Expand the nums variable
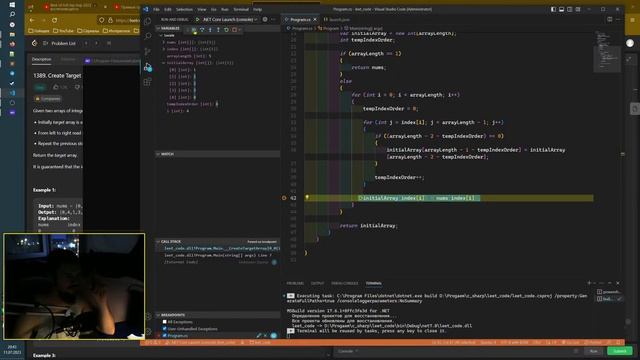The image size is (640, 360). 164,42
